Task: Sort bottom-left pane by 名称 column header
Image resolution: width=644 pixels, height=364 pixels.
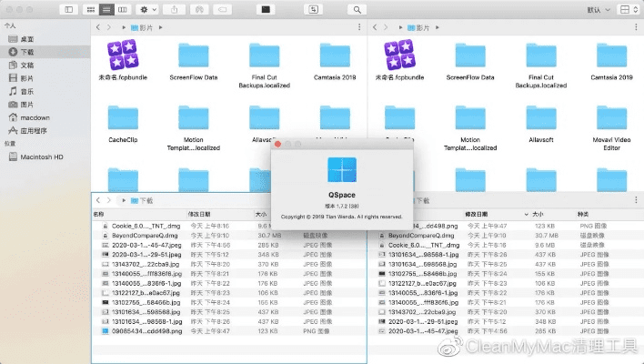Action: pyautogui.click(x=99, y=213)
